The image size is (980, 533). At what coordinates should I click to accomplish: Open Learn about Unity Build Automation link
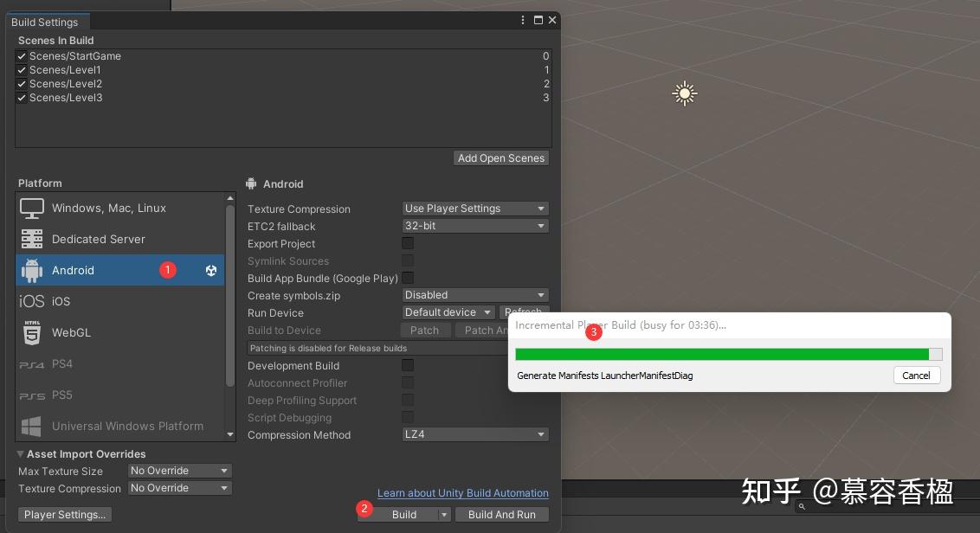tap(463, 493)
